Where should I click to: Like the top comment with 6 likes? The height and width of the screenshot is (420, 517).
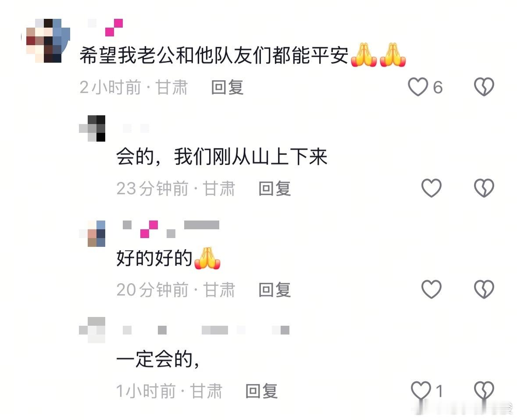418,87
